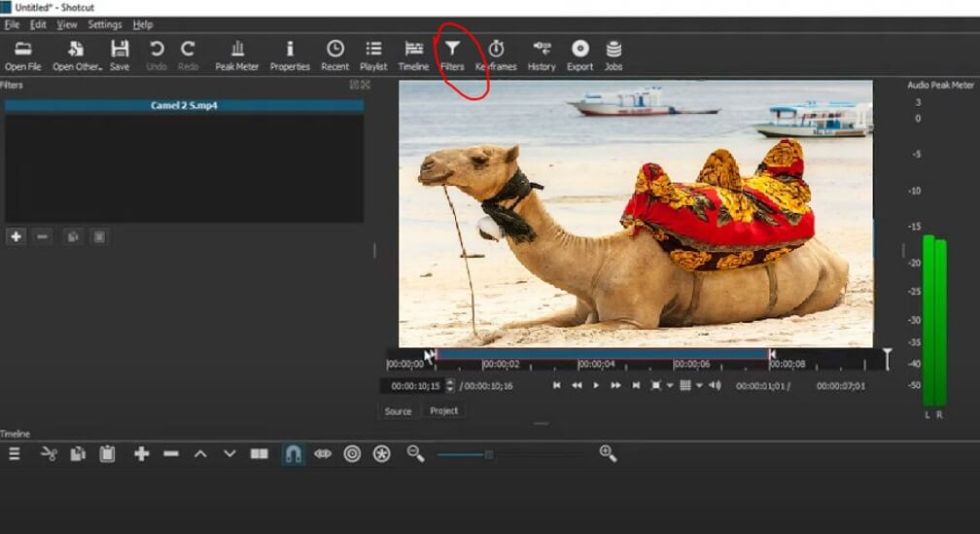The height and width of the screenshot is (534, 980).
Task: Ripple delete with timeline minus icon
Action: pyautogui.click(x=171, y=454)
